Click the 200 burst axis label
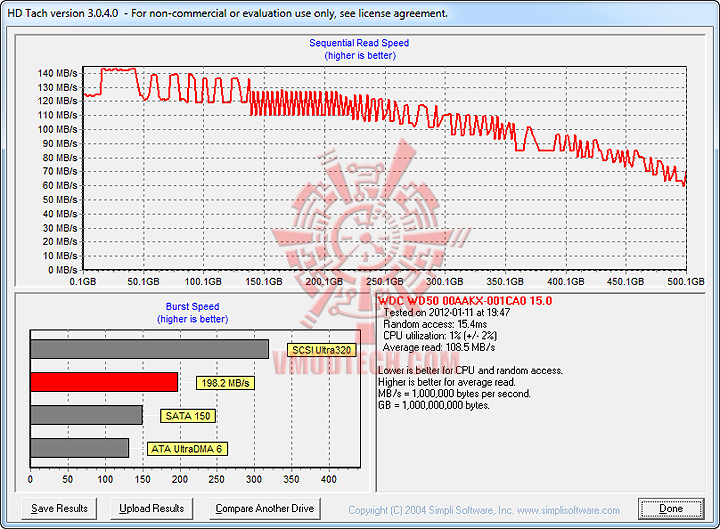The width and height of the screenshot is (720, 529). click(180, 479)
